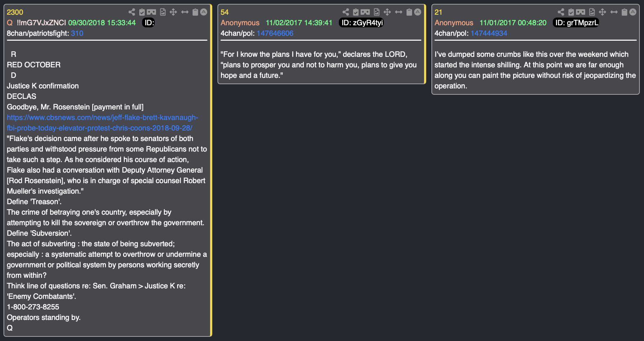644x341 pixels.
Task: Click post number 21
Action: coord(438,12)
